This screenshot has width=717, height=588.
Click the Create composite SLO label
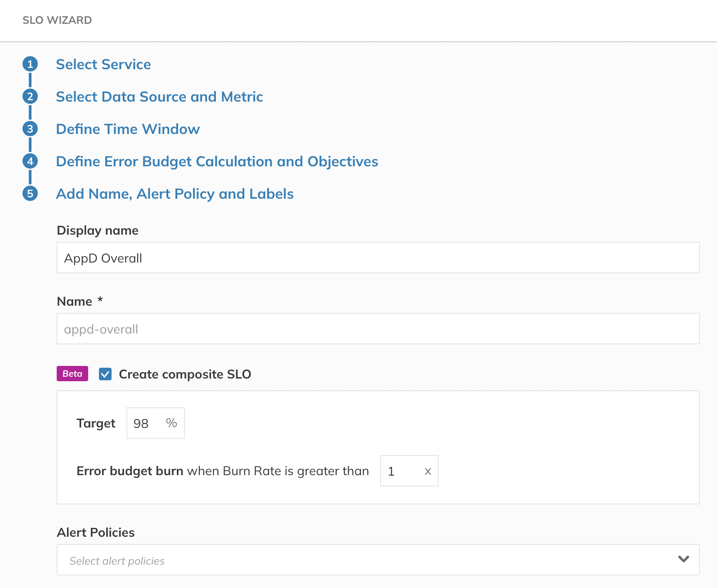click(x=185, y=374)
